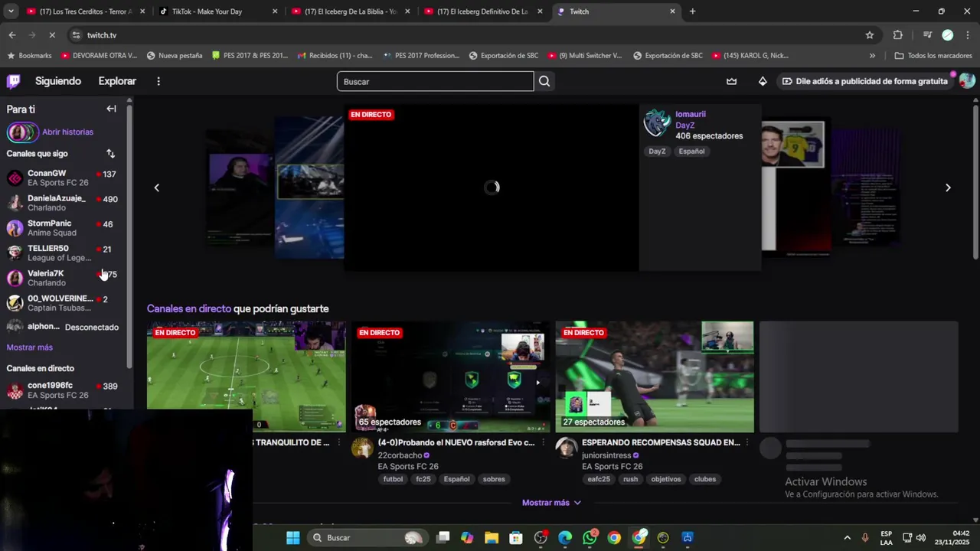Expand hidden system tray icons
The image size is (980, 551).
coord(847,538)
